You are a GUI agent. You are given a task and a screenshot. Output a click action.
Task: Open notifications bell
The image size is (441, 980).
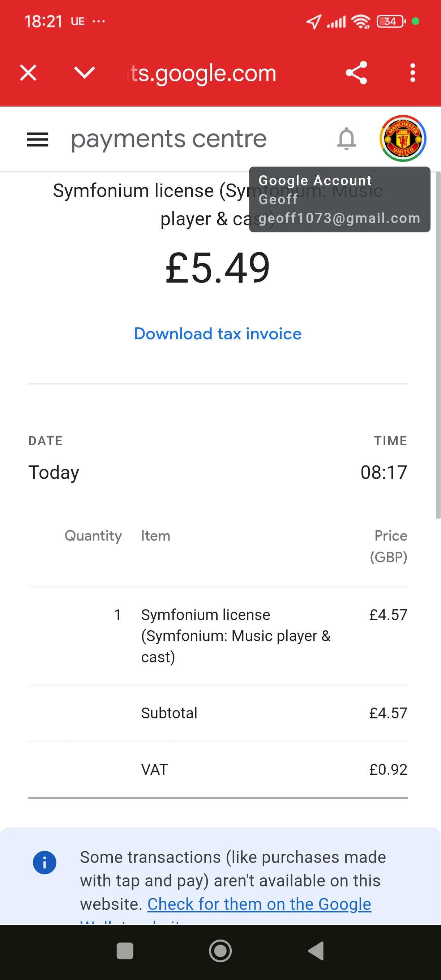(346, 138)
